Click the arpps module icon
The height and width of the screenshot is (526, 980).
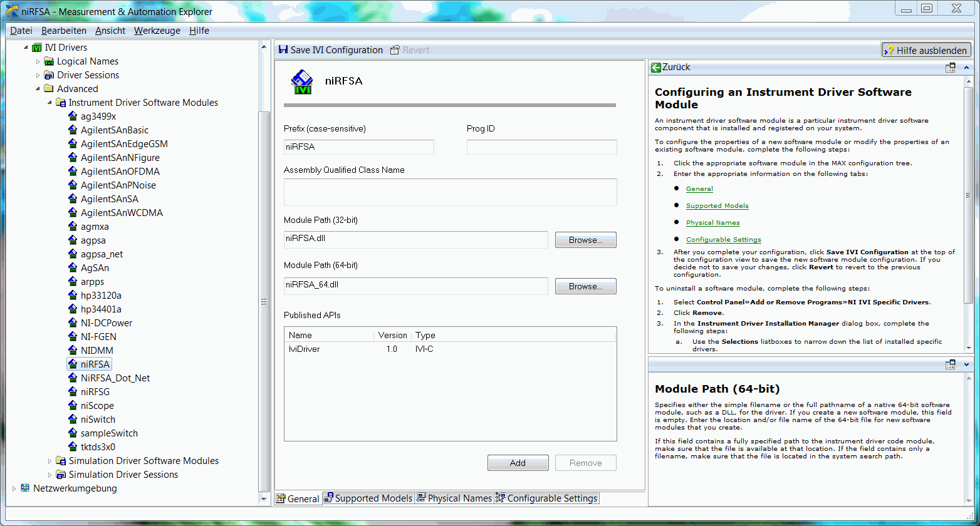click(73, 282)
